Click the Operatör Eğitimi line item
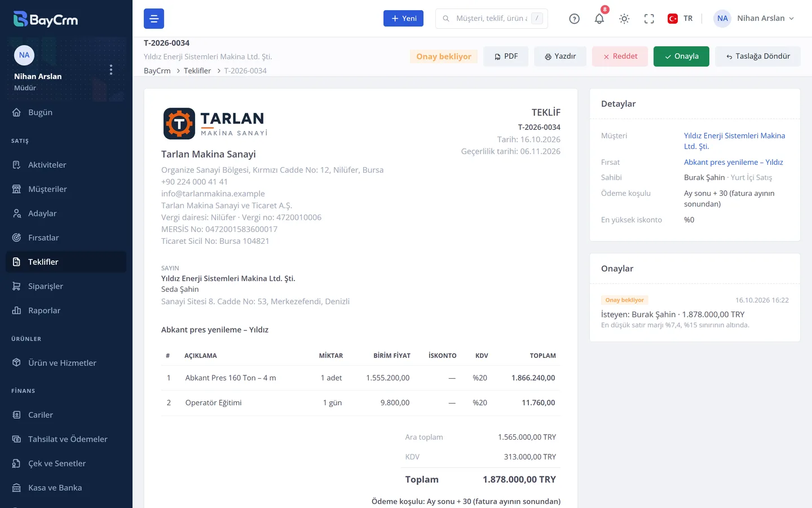 pos(361,403)
